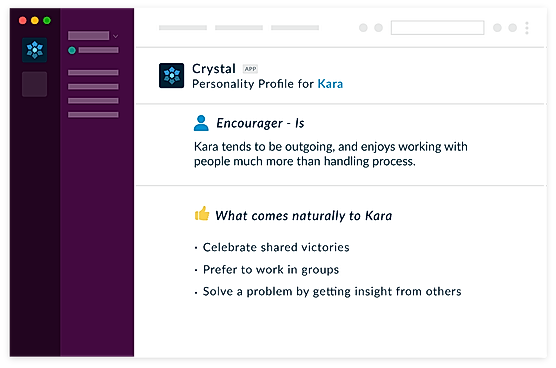Image resolution: width=556 pixels, height=368 pixels.
Task: Click the blue person icon beside Encourager
Action: coord(201,123)
